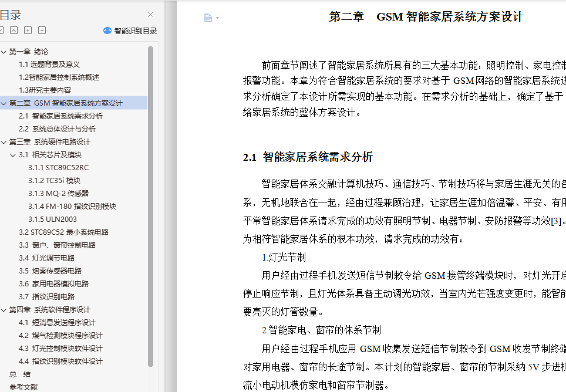566x392 pixels.
Task: Click the text 要亮灭的灯管数量。
Action: coord(284,312)
